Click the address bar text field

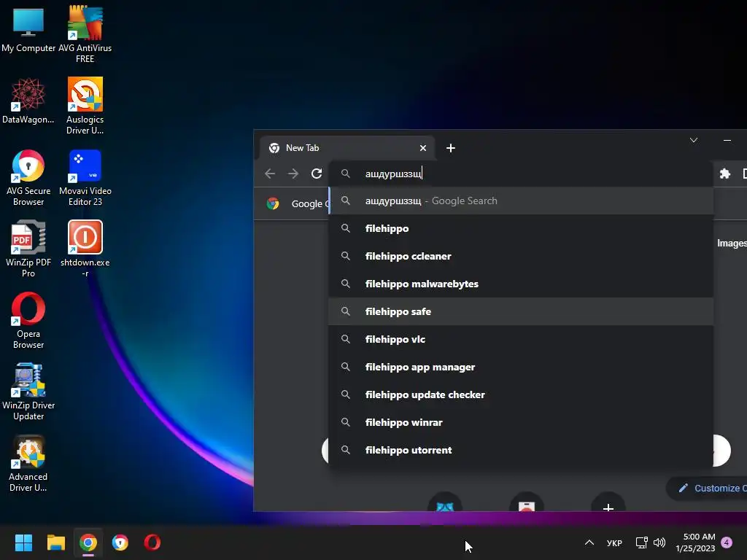tap(521, 174)
